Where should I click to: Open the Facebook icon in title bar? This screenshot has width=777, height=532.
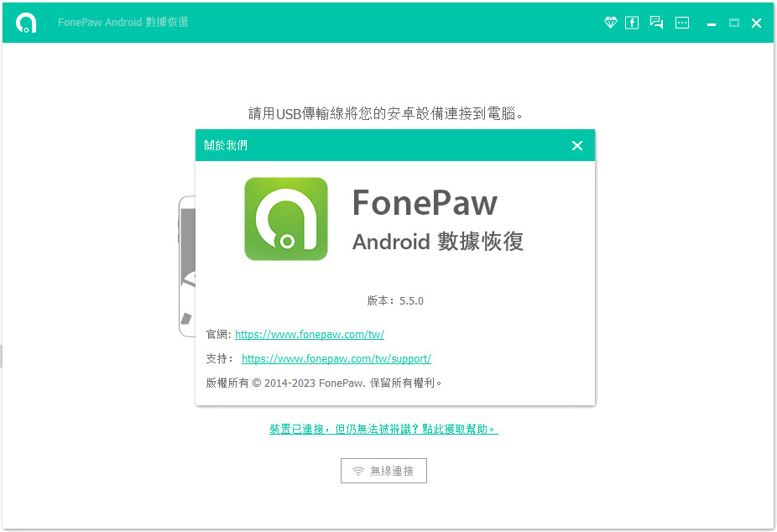coord(632,23)
